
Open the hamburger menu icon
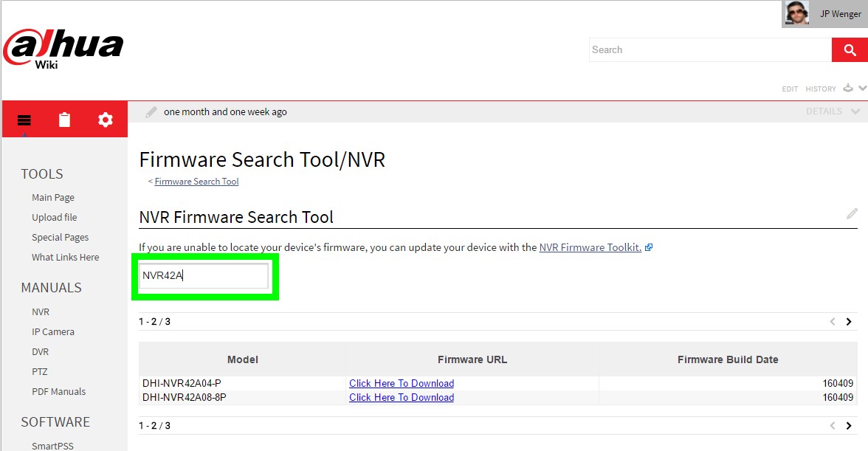pyautogui.click(x=24, y=120)
